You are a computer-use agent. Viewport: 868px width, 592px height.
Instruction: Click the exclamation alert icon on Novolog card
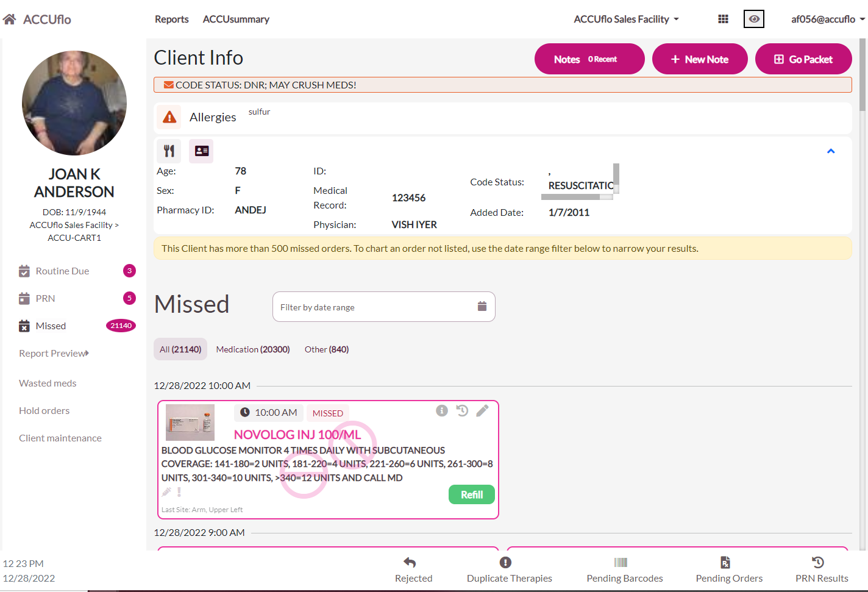(179, 491)
